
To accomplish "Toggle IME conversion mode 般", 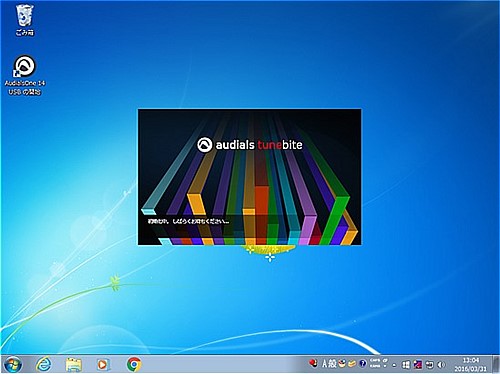I will tap(332, 364).
